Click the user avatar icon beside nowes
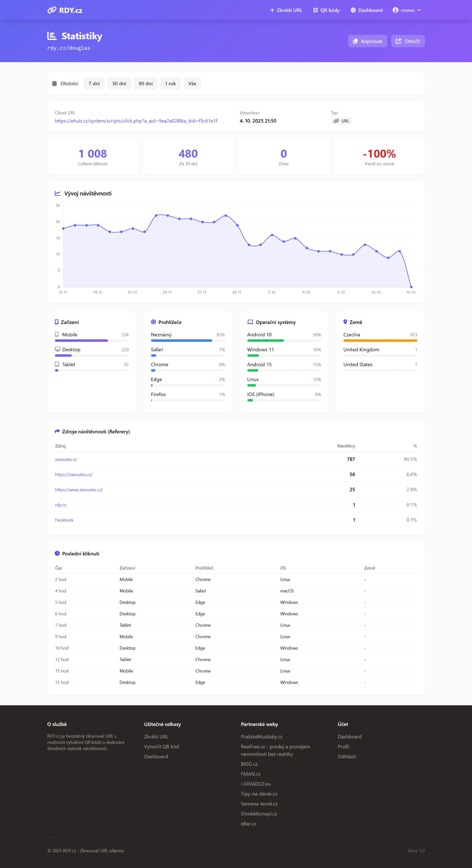Viewport: 472px width, 868px height. click(395, 10)
